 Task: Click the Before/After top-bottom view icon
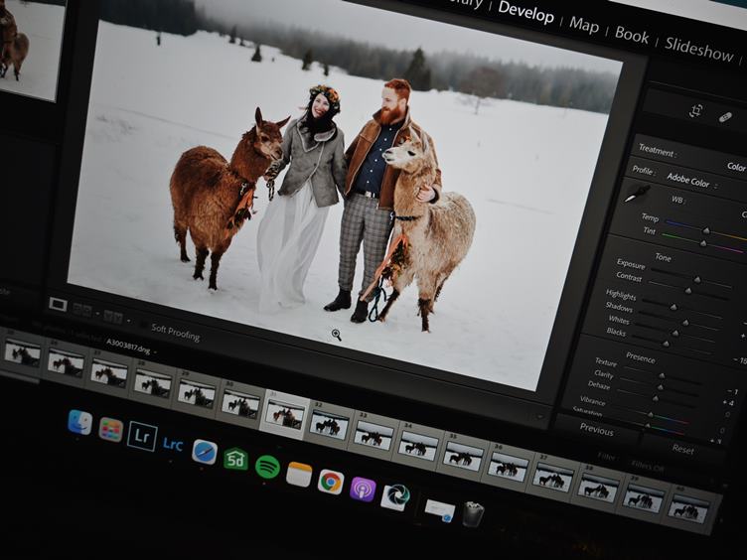click(113, 317)
